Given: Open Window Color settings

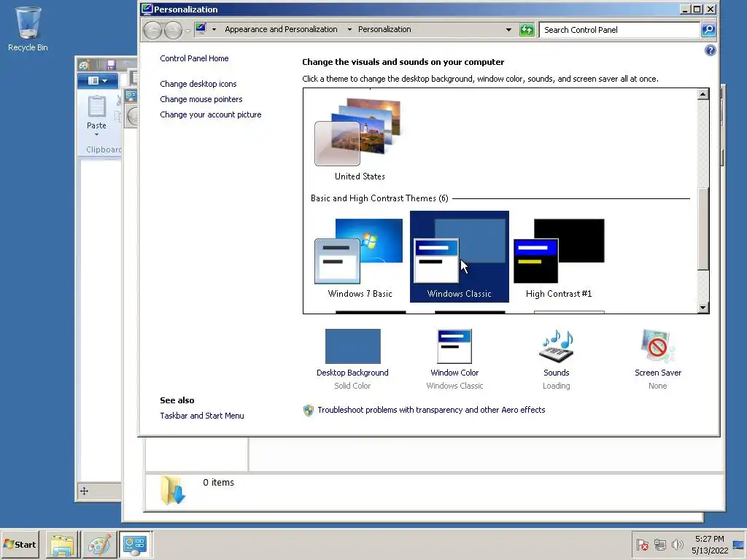Looking at the screenshot, I should click(x=454, y=359).
